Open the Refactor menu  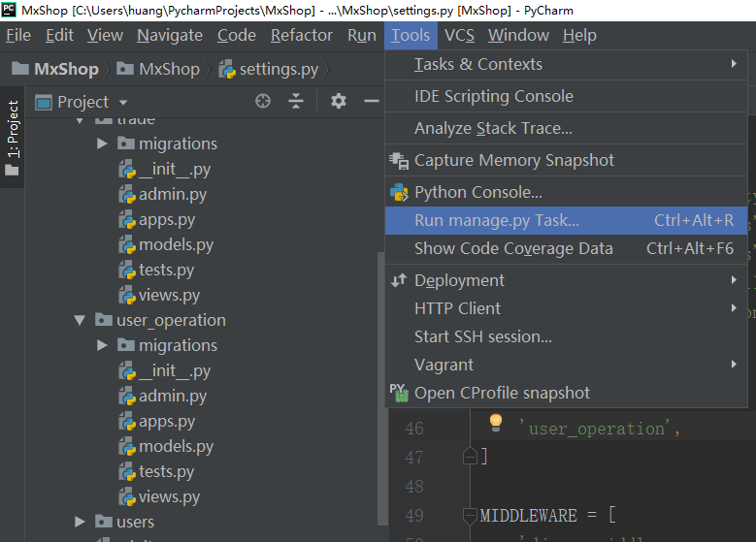302,35
